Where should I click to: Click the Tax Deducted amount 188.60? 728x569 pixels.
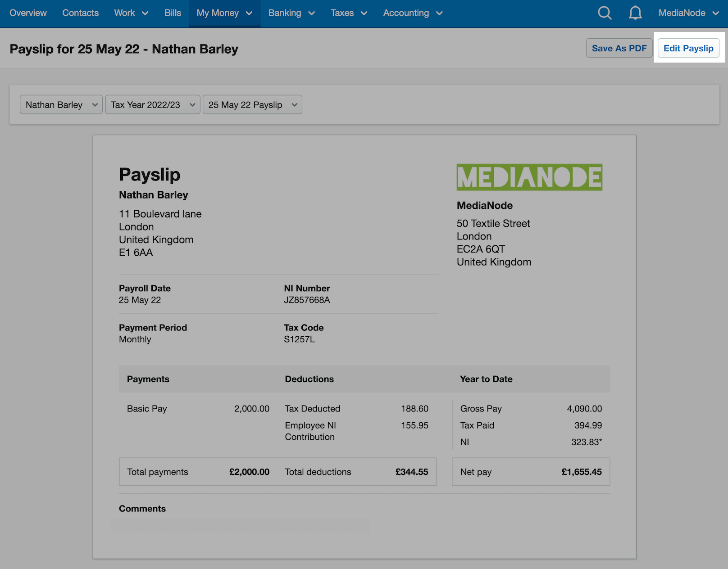(414, 409)
